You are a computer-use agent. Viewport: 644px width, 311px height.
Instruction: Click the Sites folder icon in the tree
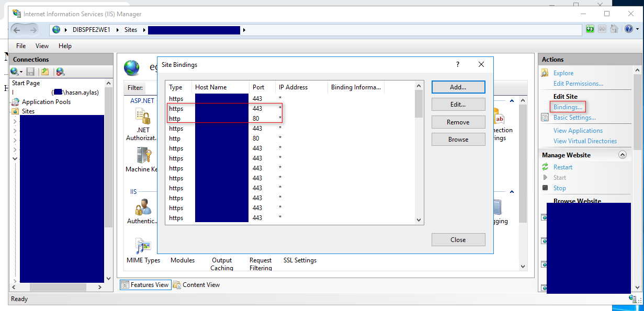pyautogui.click(x=15, y=111)
